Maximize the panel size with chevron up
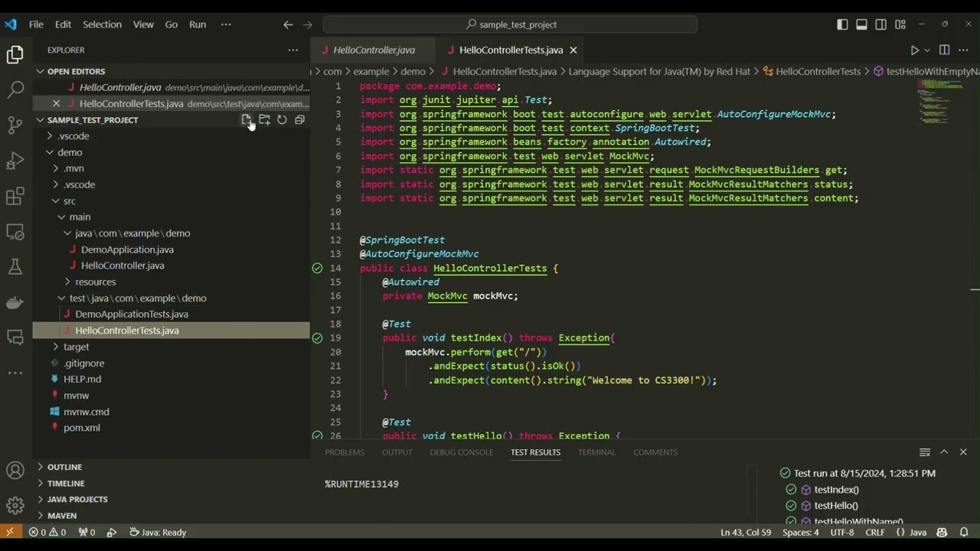This screenshot has height=551, width=980. tap(944, 452)
